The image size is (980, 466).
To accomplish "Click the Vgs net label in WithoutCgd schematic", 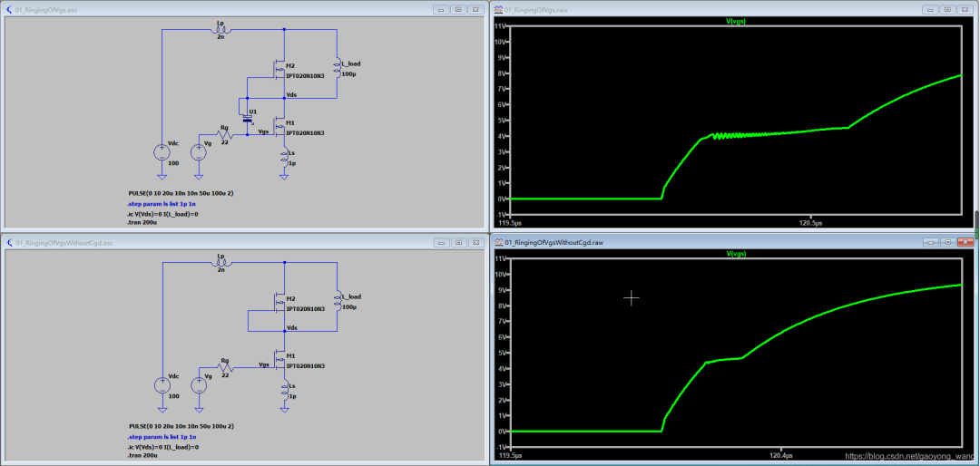I will pos(264,364).
